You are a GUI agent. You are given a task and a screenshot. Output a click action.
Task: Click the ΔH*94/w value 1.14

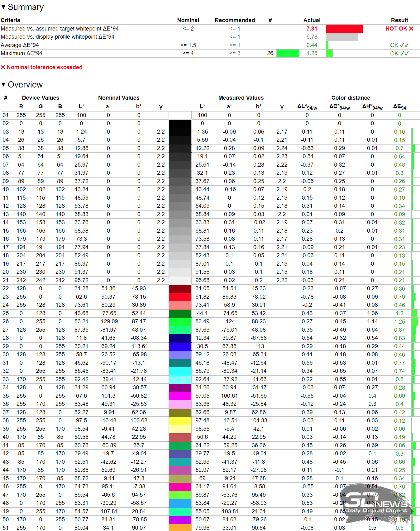tap(372, 322)
